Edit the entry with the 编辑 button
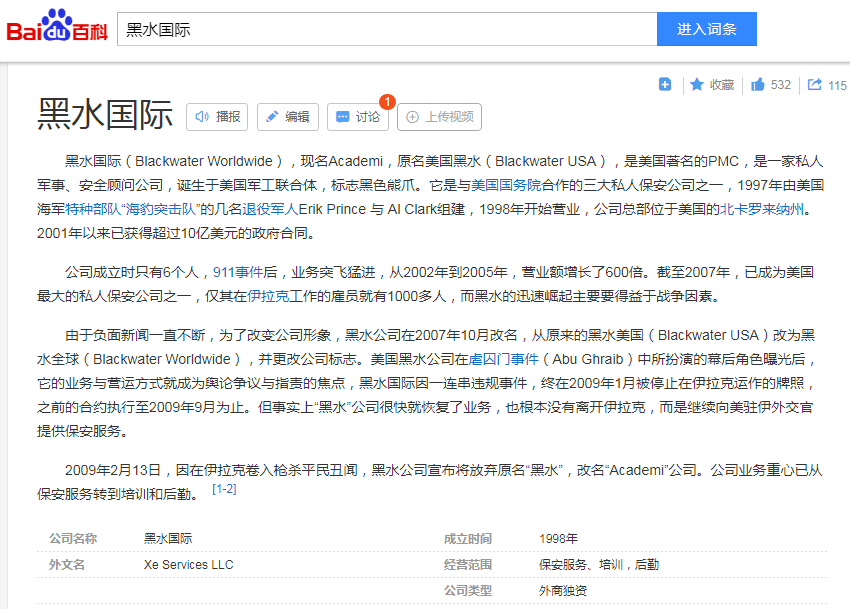The height and width of the screenshot is (609, 850). tap(288, 117)
